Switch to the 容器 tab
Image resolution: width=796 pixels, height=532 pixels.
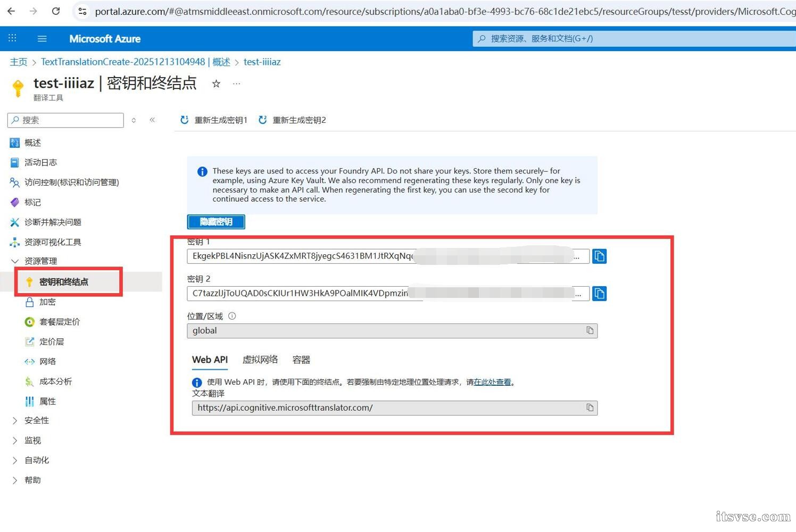coord(301,359)
